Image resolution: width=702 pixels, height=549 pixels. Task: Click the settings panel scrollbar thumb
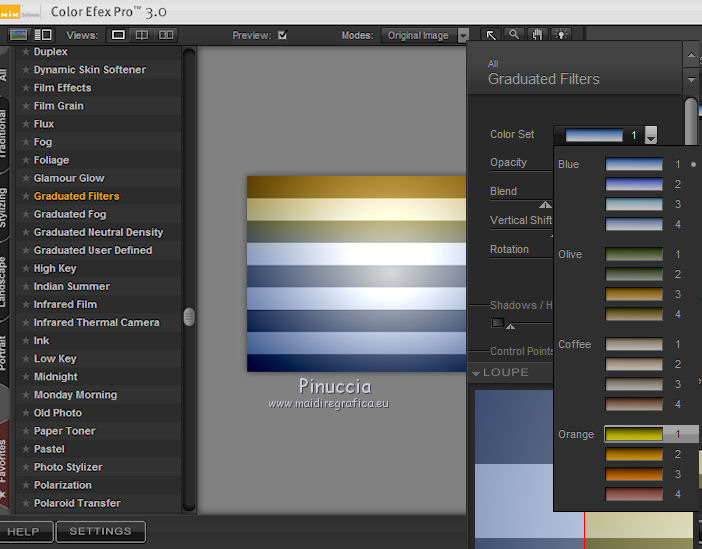691,121
